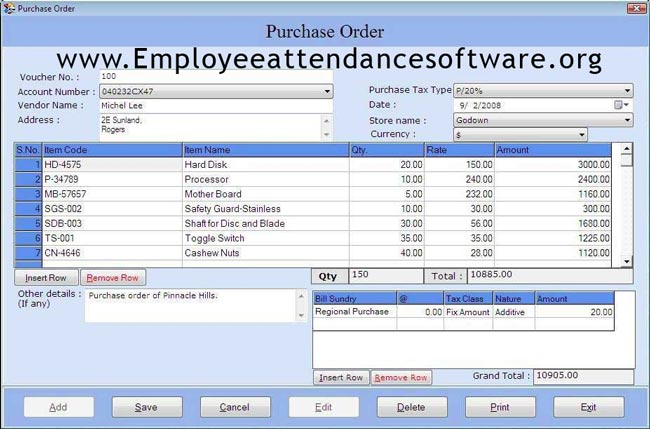Viewport: 650px width, 429px height.
Task: Click Insert Row below items table
Action: point(46,278)
